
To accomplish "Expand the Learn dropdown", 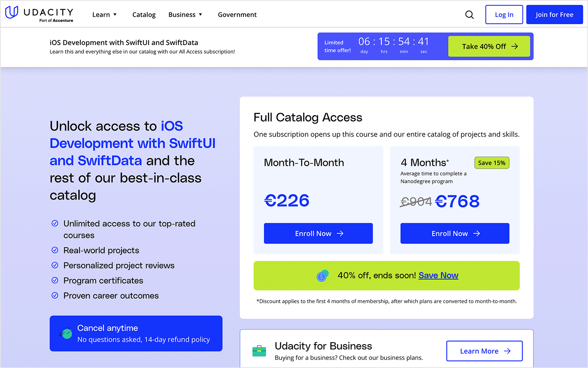I will click(104, 14).
